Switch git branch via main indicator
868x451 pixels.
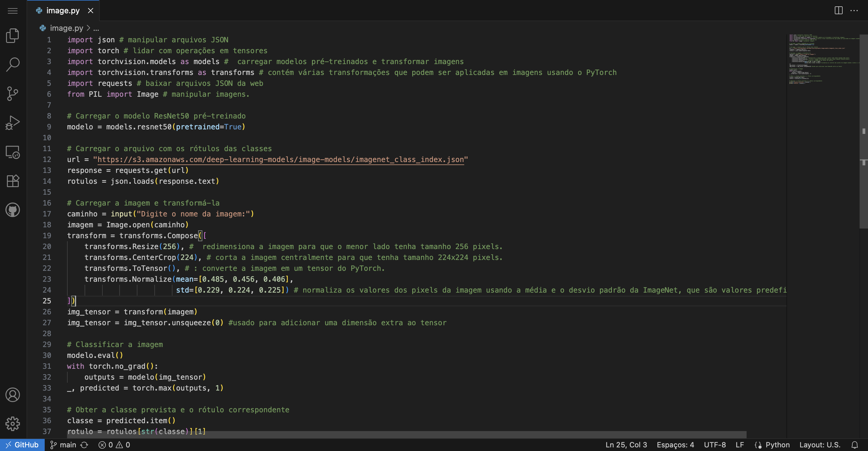[63, 445]
